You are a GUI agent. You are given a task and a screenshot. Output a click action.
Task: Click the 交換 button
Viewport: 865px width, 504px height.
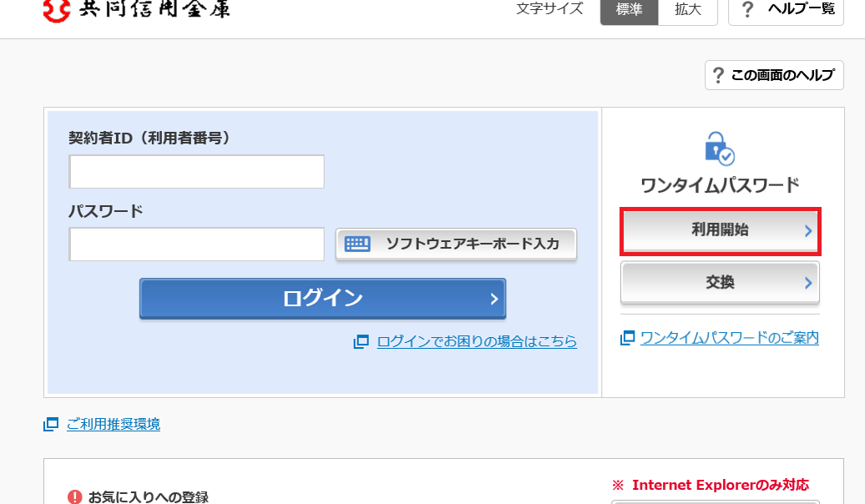[720, 283]
